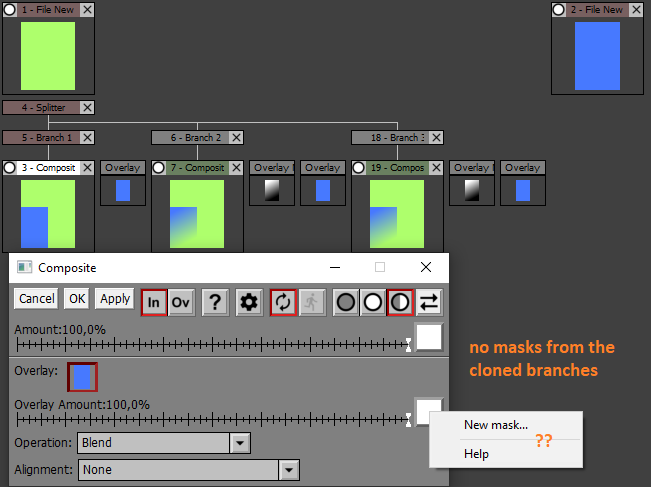Select the white circle icon

[x=373, y=301]
